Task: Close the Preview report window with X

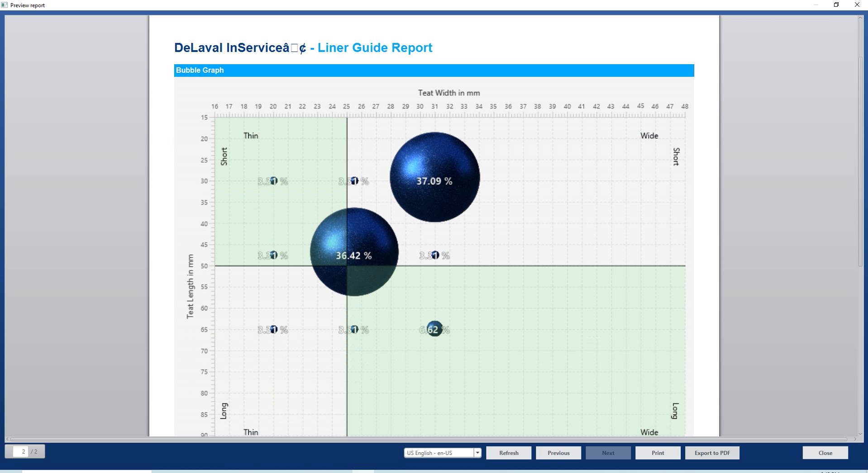Action: pyautogui.click(x=857, y=5)
